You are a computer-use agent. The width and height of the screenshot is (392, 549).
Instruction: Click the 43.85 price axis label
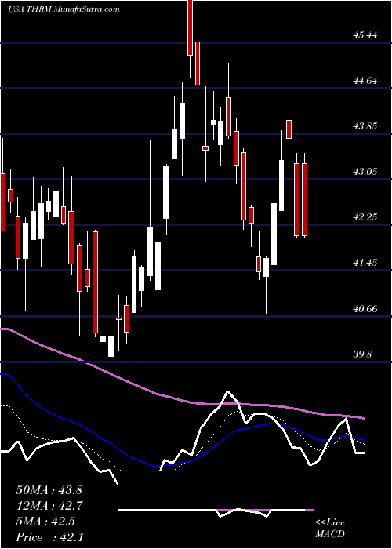pos(365,126)
